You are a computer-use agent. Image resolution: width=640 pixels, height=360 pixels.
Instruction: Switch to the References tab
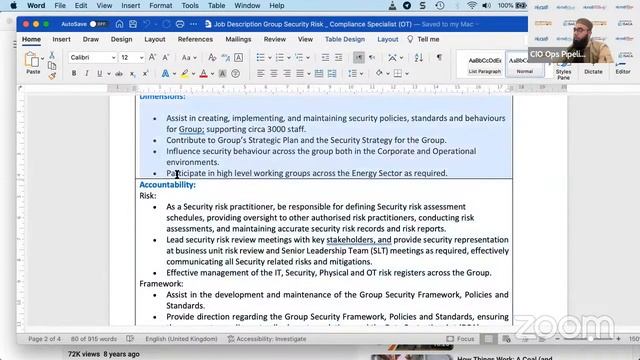click(195, 39)
